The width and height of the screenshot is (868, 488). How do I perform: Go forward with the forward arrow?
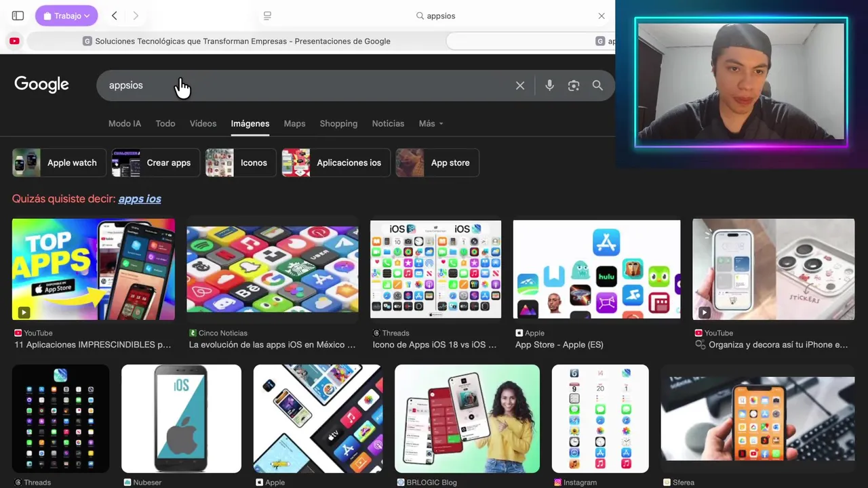pyautogui.click(x=136, y=16)
